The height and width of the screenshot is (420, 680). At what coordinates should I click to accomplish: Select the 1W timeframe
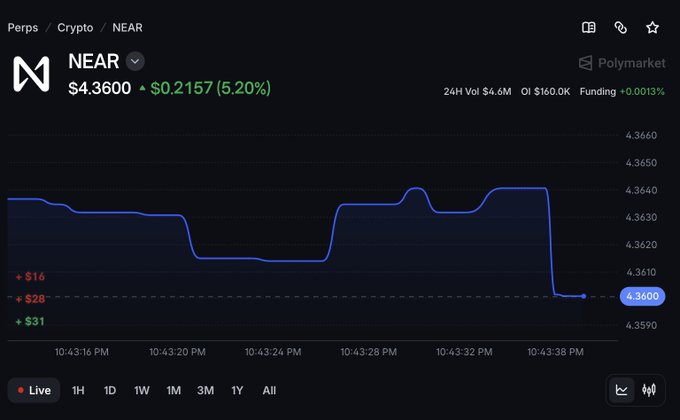(x=142, y=390)
